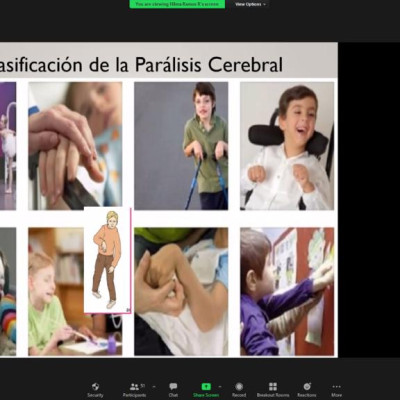Select the photo of laughing boy in wheelchair
The image size is (400, 400).
[287, 146]
